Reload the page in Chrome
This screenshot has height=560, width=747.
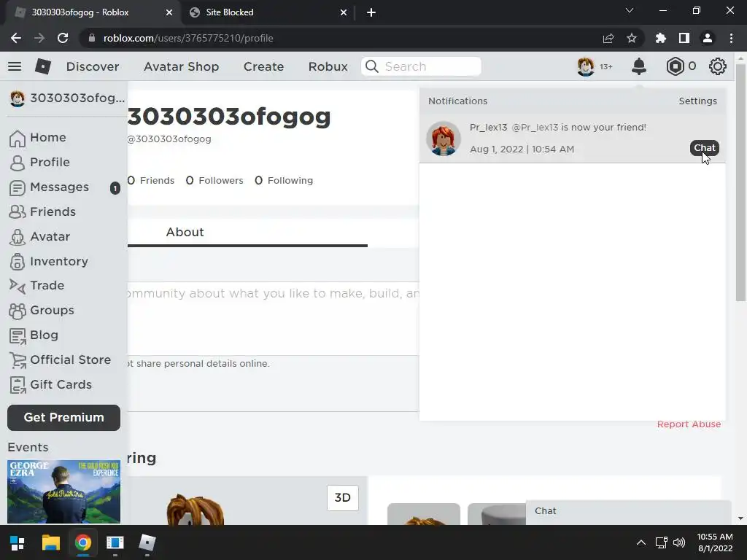pos(63,38)
